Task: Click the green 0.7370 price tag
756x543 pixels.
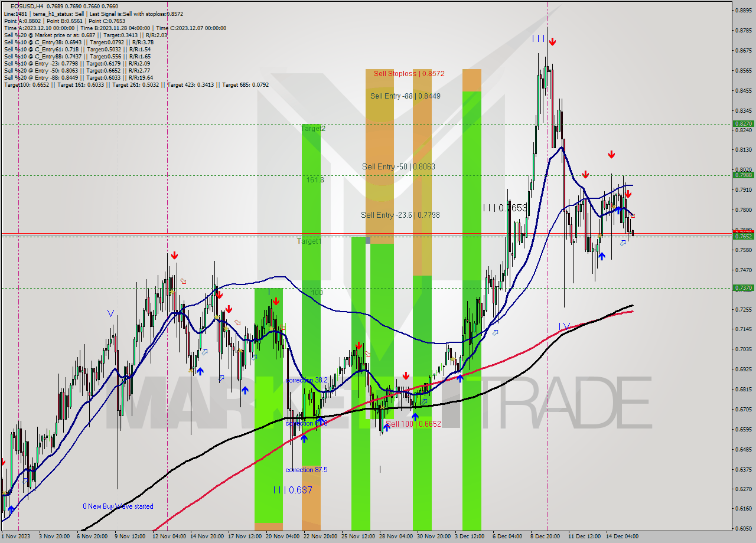Action: tap(743, 288)
